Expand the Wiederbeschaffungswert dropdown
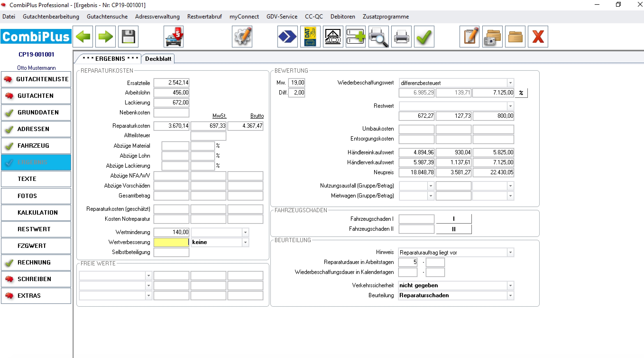Screen dimensions: 644x358 (510, 83)
